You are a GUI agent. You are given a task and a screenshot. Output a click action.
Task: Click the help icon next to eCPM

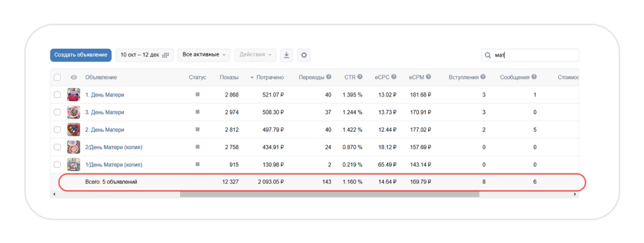point(428,77)
